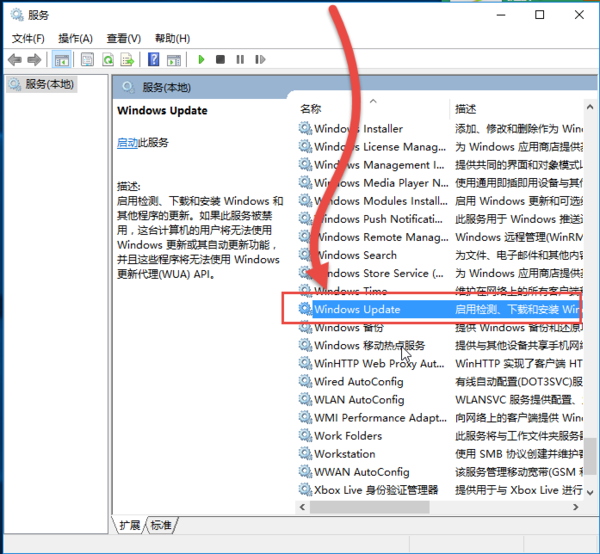600x554 pixels.
Task: Select the Windows Installer service row
Action: [x=440, y=129]
